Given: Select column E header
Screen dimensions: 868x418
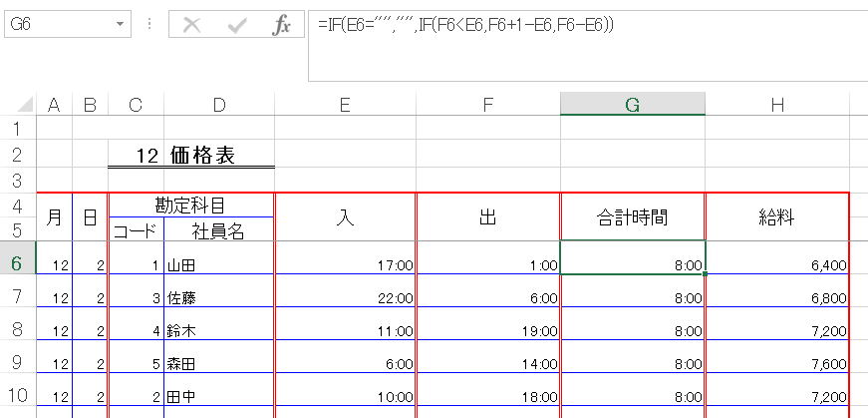Looking at the screenshot, I should pos(346,104).
